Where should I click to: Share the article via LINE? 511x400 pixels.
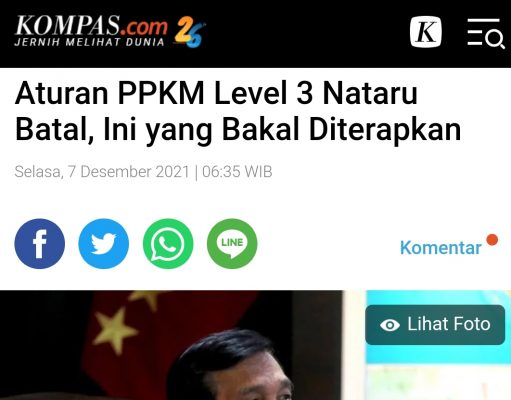[x=232, y=244]
